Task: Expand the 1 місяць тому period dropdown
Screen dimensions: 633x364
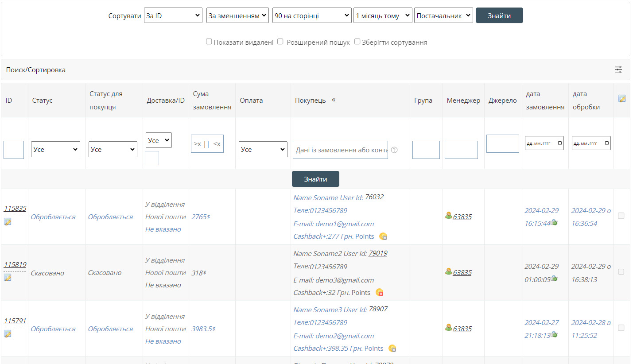Action: click(383, 15)
